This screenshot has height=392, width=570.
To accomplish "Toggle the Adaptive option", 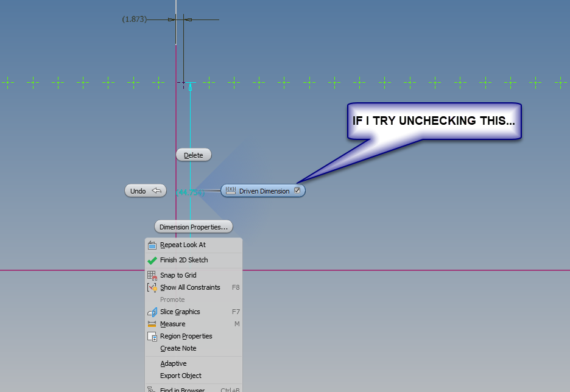I will (x=173, y=363).
